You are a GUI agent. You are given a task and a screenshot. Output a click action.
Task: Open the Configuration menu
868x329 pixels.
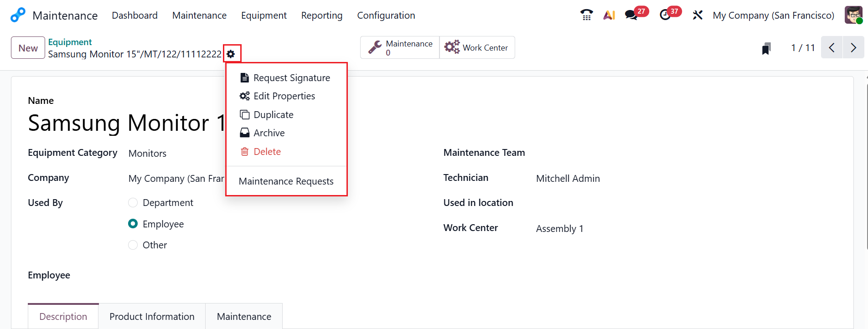point(386,15)
